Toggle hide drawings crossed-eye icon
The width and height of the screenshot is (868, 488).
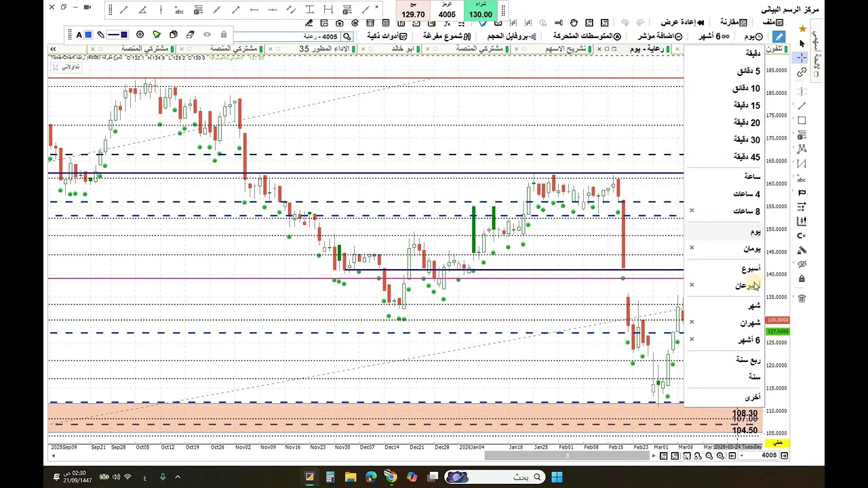(802, 264)
